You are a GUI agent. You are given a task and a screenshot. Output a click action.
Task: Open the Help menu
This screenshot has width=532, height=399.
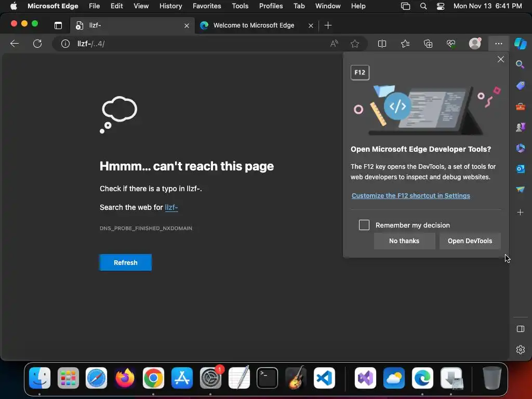358,6
